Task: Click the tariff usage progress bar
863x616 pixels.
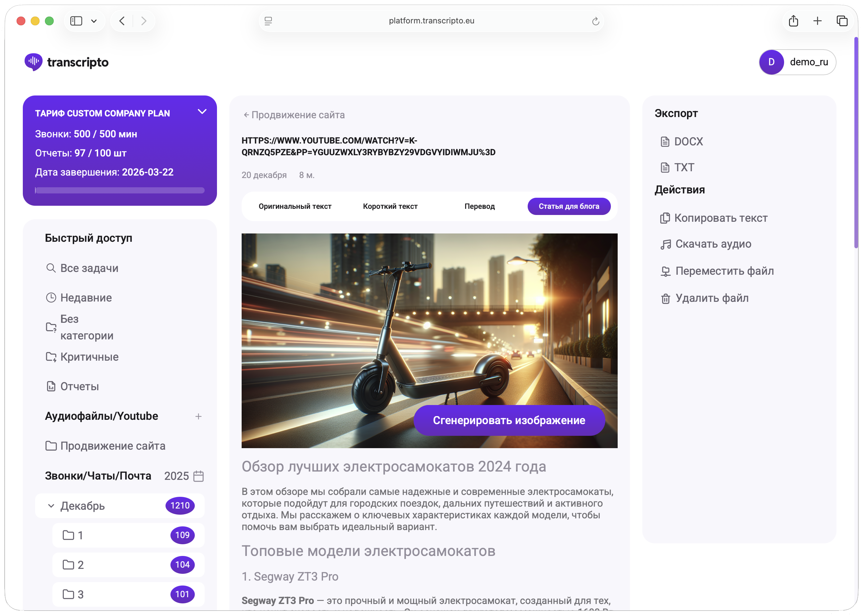Action: click(x=120, y=190)
